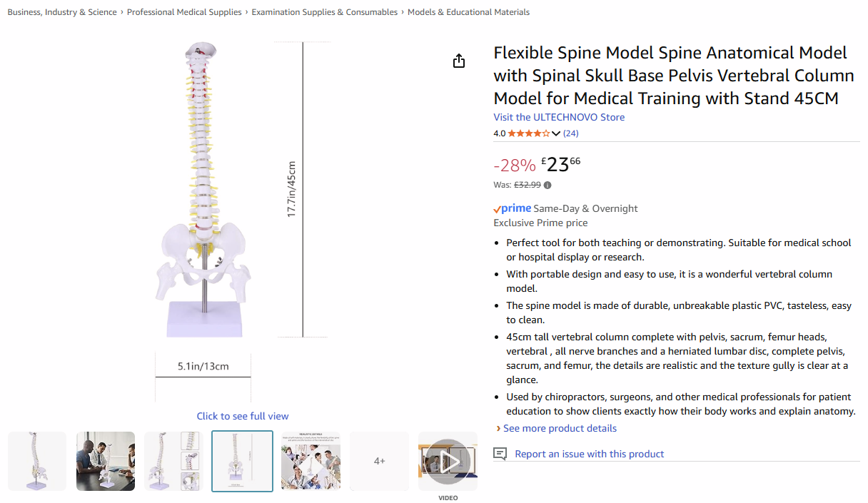Select the realistic details collage thumbnail
This screenshot has height=503, width=868.
coord(311,461)
